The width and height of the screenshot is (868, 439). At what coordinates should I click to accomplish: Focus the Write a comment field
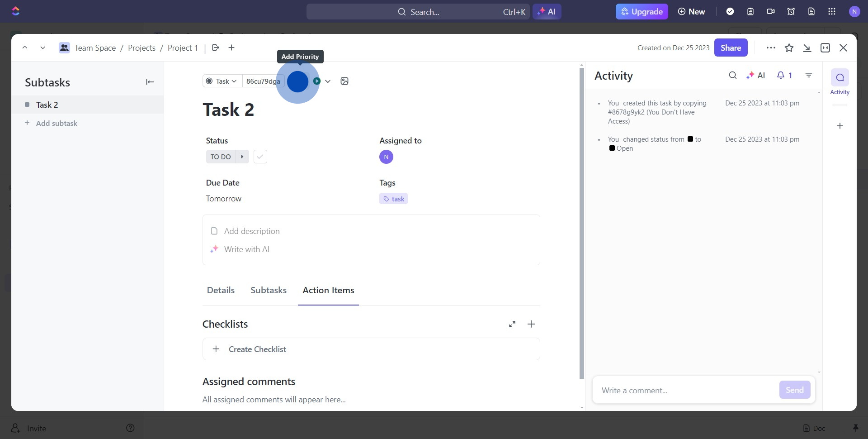click(685, 391)
